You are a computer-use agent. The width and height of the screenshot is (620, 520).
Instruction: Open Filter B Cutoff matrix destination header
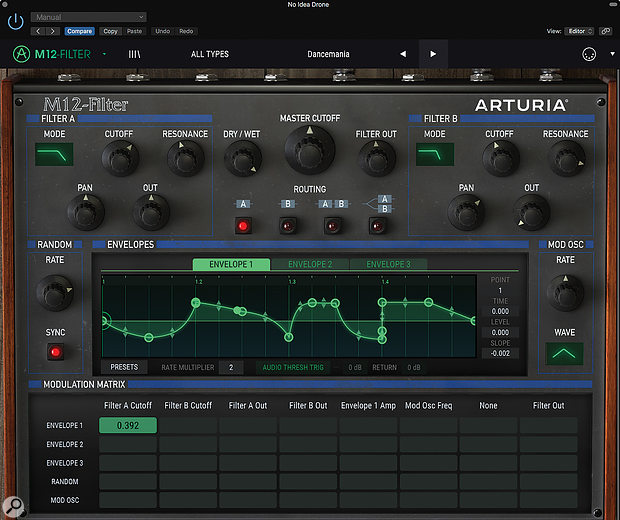point(188,405)
